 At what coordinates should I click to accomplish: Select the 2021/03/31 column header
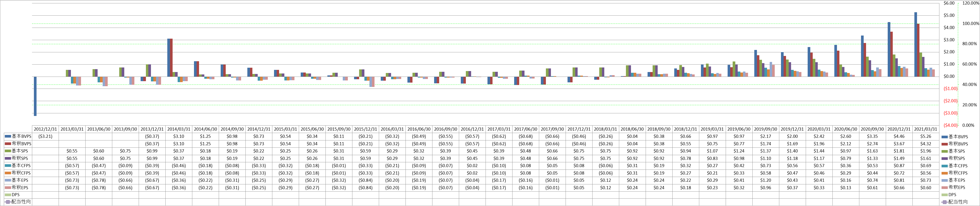(926, 129)
